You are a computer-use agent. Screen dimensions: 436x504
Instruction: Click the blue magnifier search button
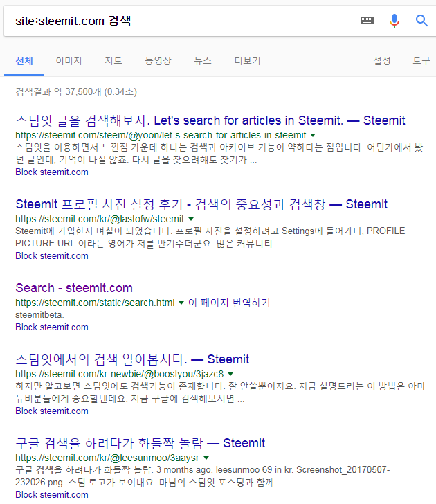point(421,21)
